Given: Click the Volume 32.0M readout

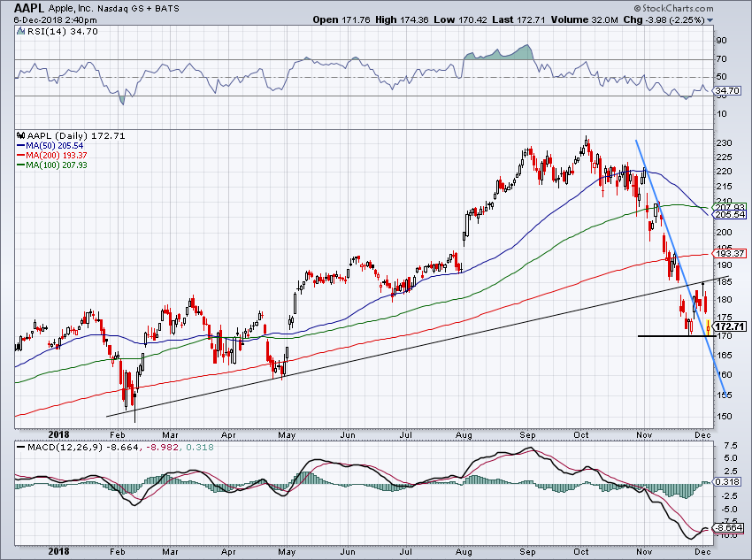Looking at the screenshot, I should pos(585,19).
